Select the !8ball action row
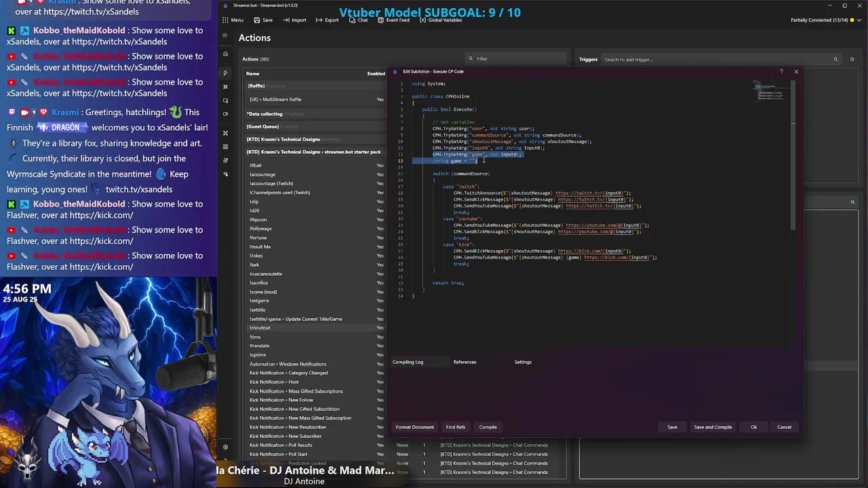Image resolution: width=868 pixels, height=488 pixels. pyautogui.click(x=315, y=165)
